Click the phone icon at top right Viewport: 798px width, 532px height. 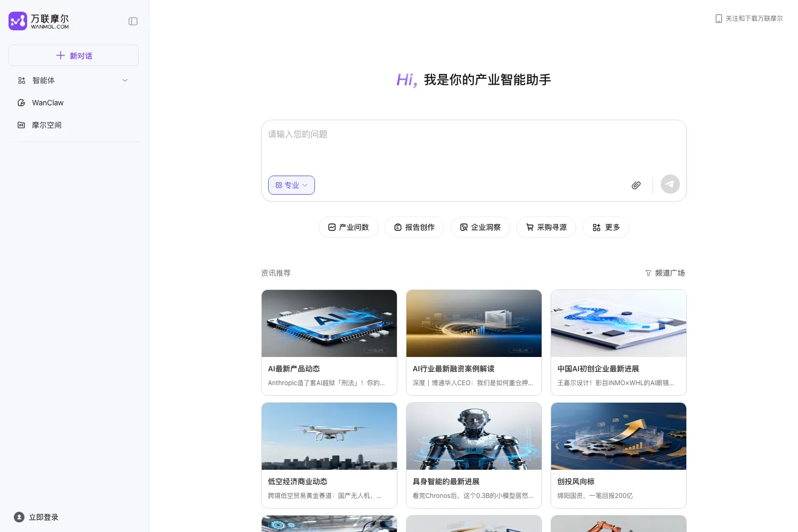pyautogui.click(x=719, y=19)
